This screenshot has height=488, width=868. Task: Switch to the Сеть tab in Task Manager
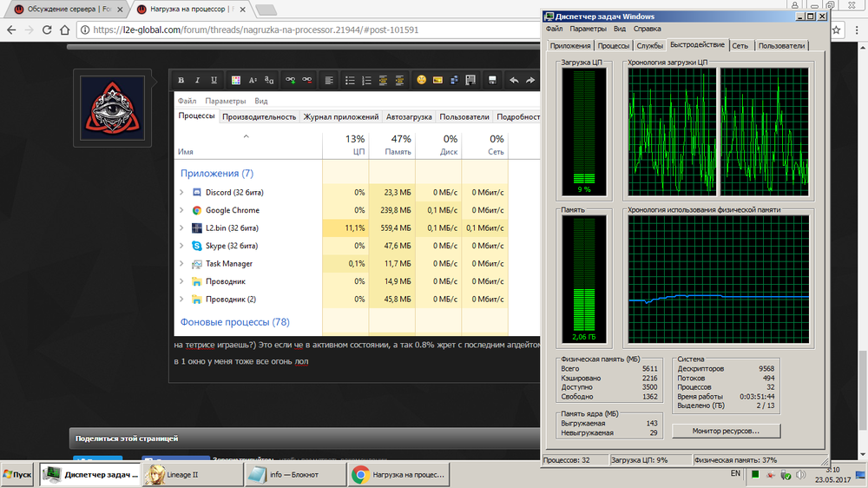[740, 45]
